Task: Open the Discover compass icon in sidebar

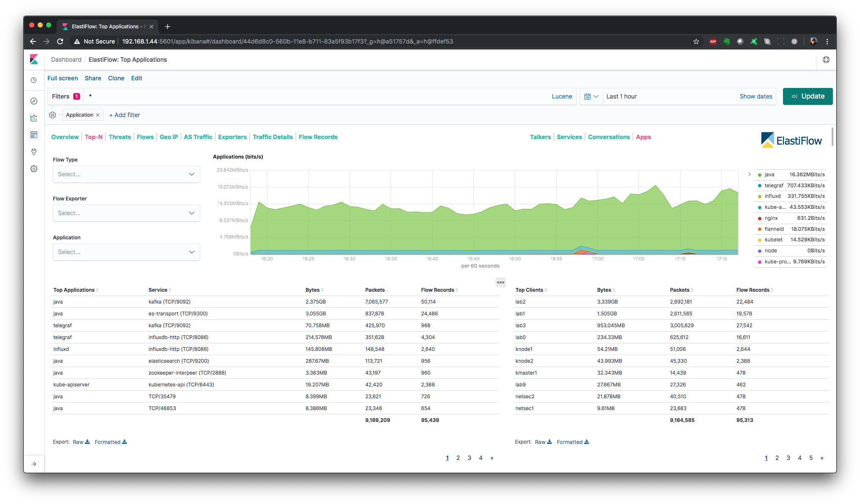Action: click(34, 101)
